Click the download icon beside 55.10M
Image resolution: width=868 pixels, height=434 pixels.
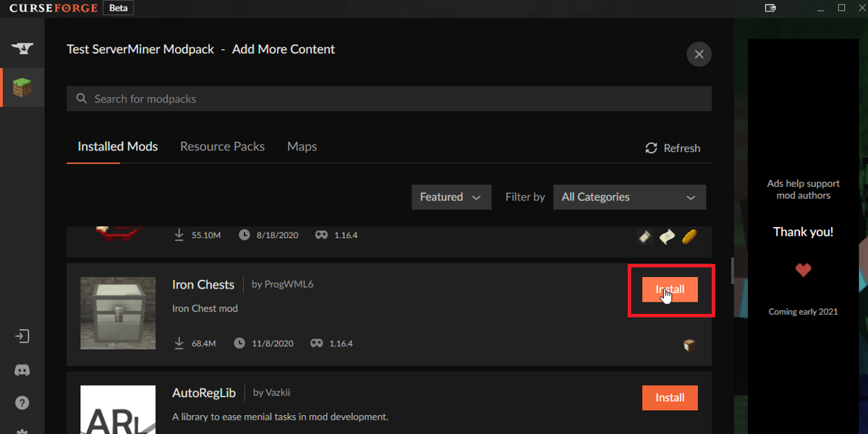(x=179, y=235)
